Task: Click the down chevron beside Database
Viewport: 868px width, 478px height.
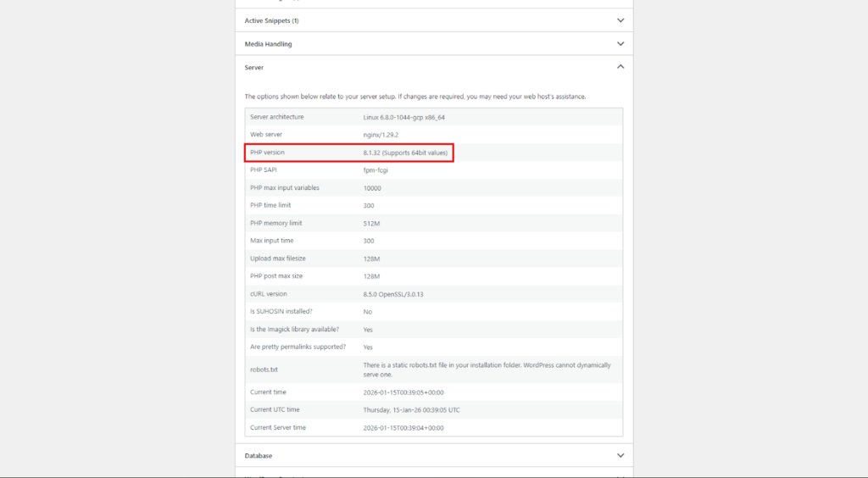Action: point(620,455)
